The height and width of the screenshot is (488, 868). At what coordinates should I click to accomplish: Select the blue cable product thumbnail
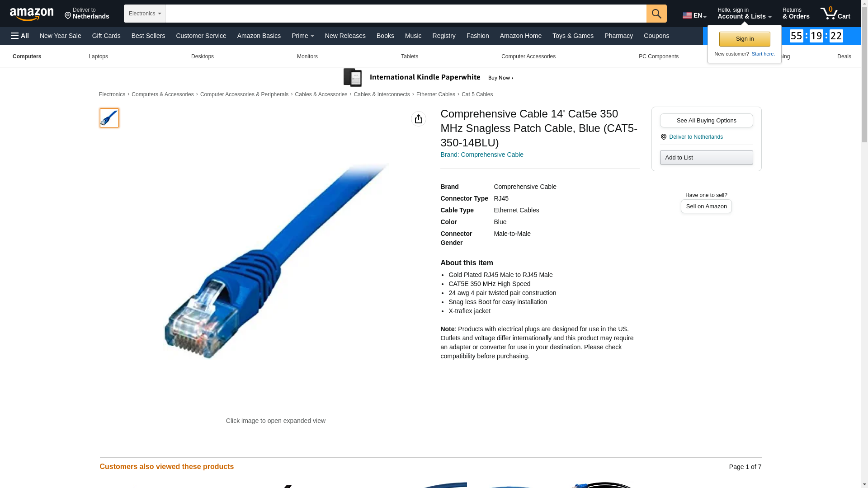click(109, 118)
